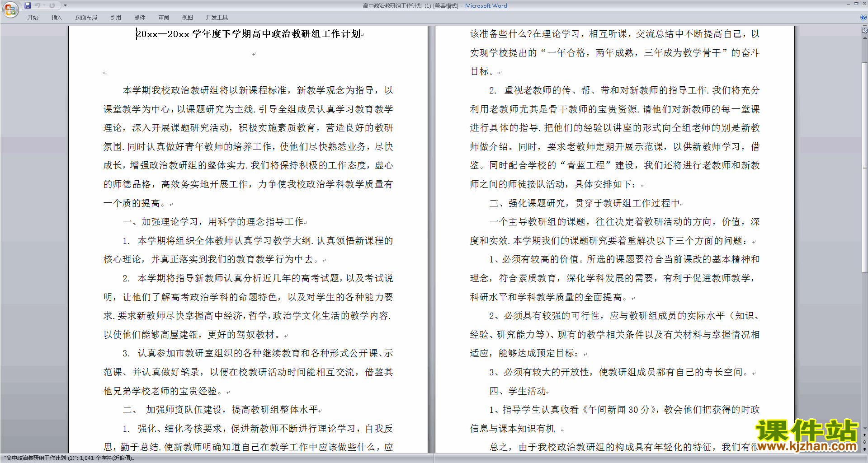868x463 pixels.
Task: Open the 开发工具 ribbon tab
Action: (x=217, y=17)
